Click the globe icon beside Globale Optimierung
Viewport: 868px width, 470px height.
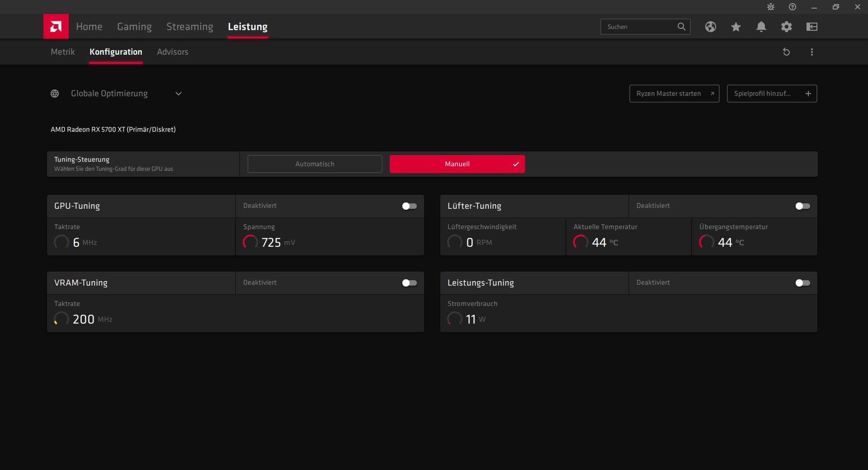[55, 94]
